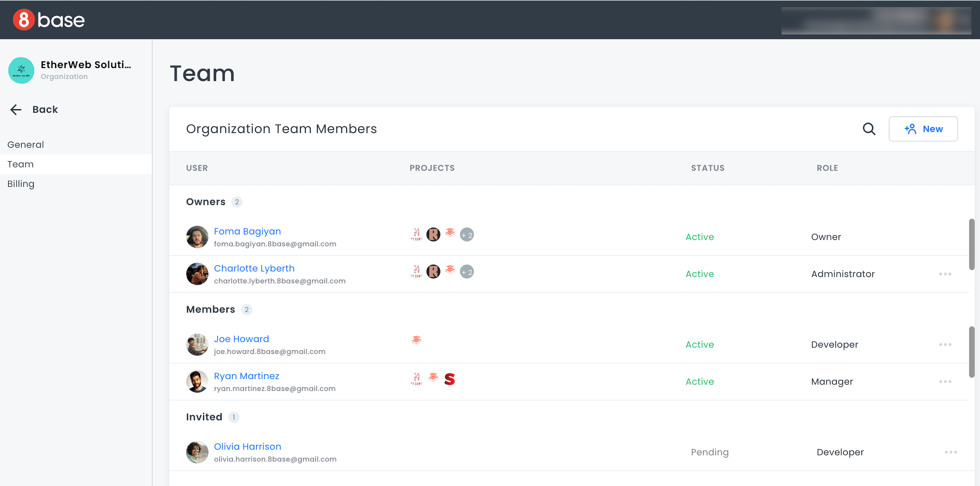Click Foma Bagiyan's round R project icon
Screen dimensions: 980x486
[433, 234]
